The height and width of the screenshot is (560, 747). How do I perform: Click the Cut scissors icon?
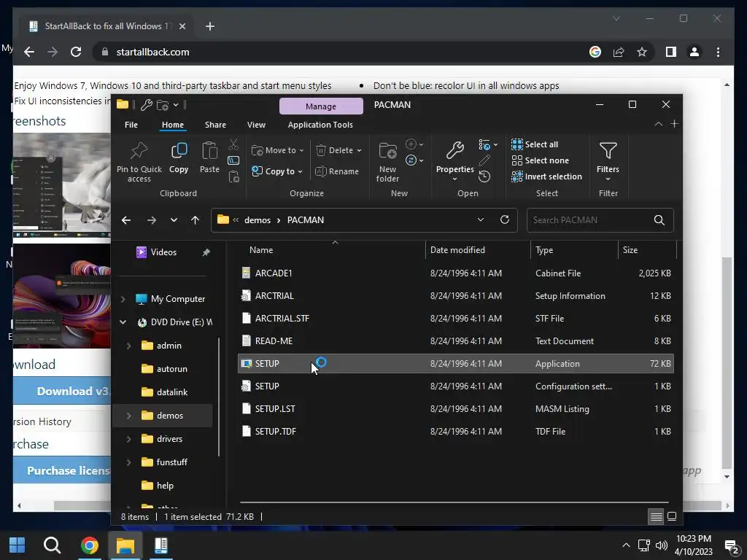point(233,144)
